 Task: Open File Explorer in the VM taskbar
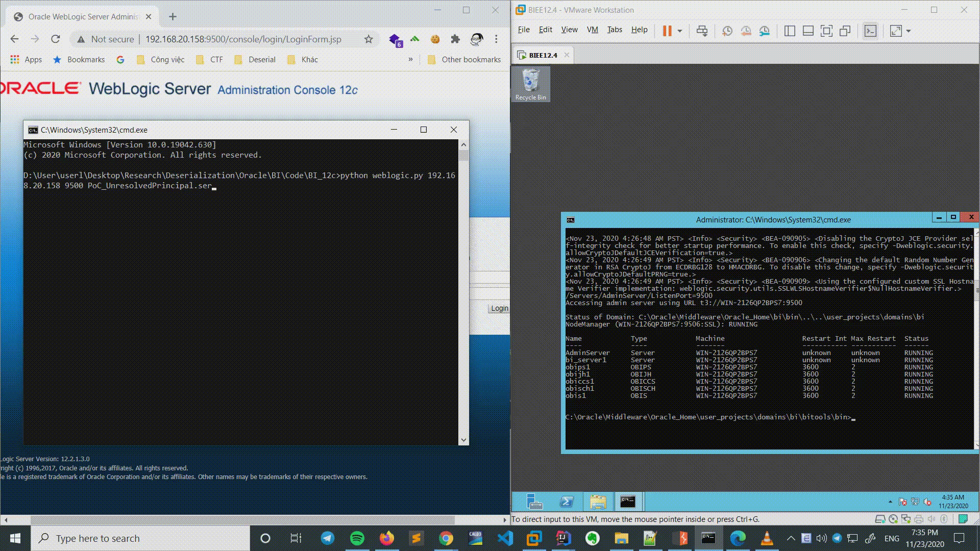[x=598, y=502]
